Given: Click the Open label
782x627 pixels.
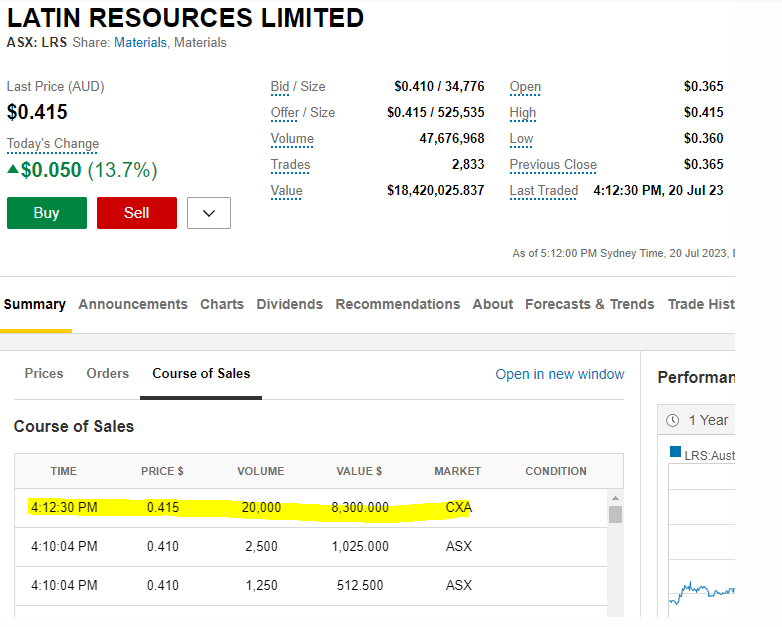Looking at the screenshot, I should click(x=525, y=87).
